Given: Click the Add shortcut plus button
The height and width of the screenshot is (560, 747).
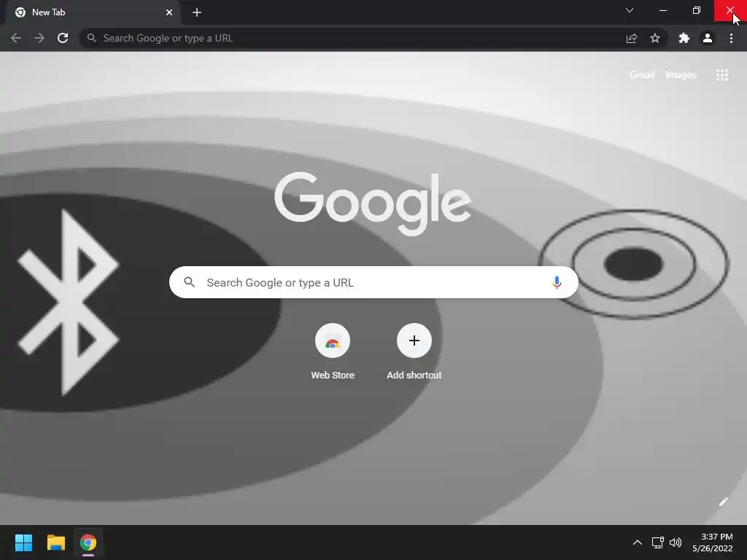Looking at the screenshot, I should [414, 341].
